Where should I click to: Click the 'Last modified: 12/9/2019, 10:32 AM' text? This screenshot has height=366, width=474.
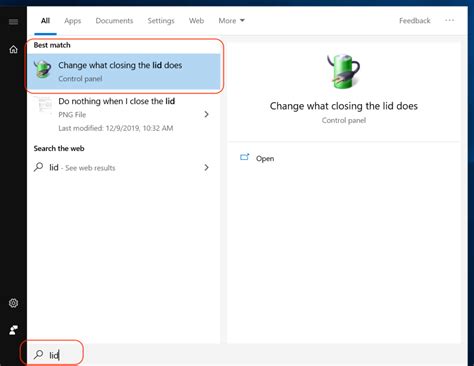116,128
